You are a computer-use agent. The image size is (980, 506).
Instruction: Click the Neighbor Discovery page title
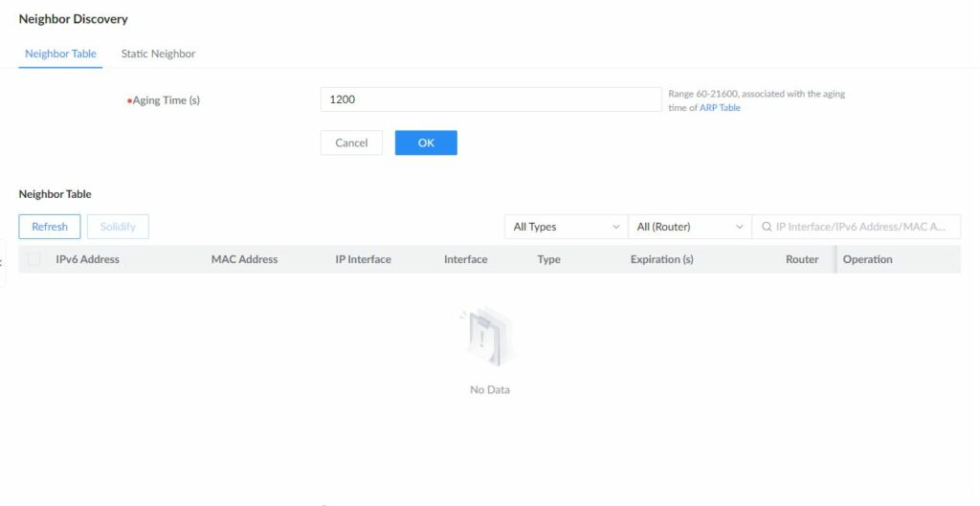73,19
